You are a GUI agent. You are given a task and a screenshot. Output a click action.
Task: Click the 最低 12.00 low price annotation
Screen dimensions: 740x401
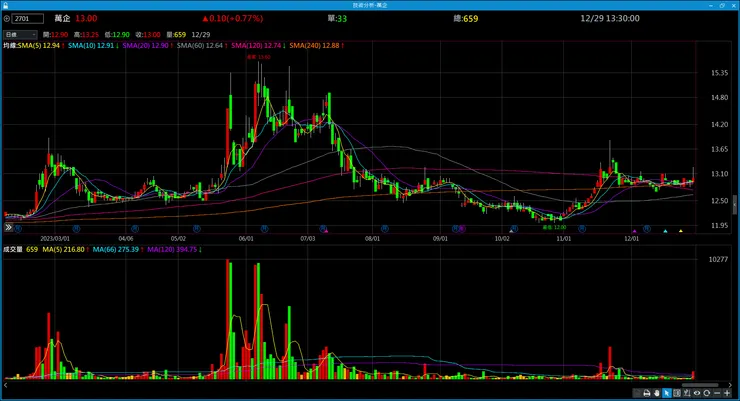click(554, 227)
